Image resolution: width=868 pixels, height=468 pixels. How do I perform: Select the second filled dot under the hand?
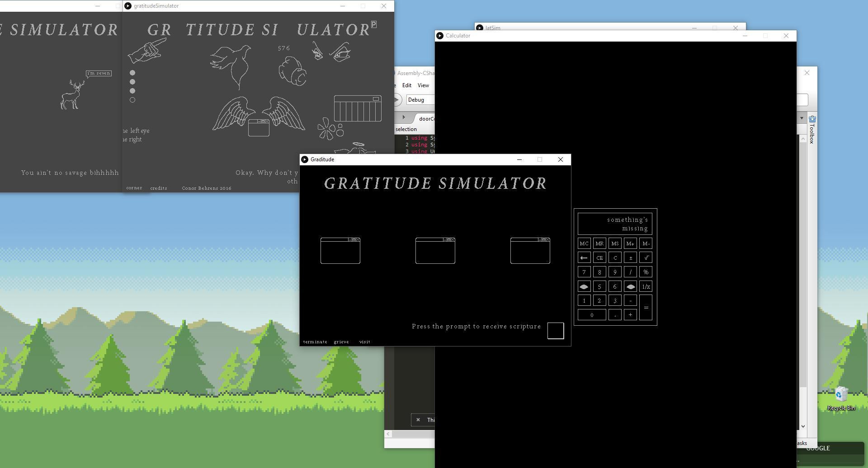(132, 82)
